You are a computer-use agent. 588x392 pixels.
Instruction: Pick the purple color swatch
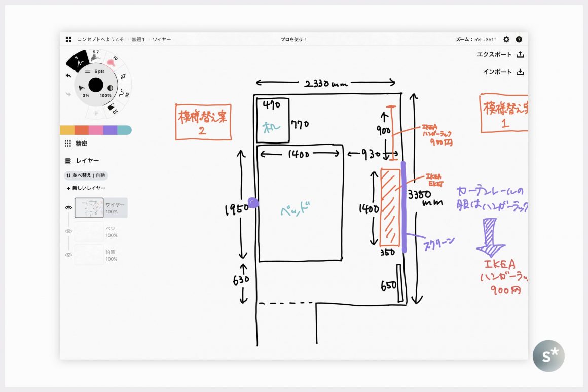point(110,130)
